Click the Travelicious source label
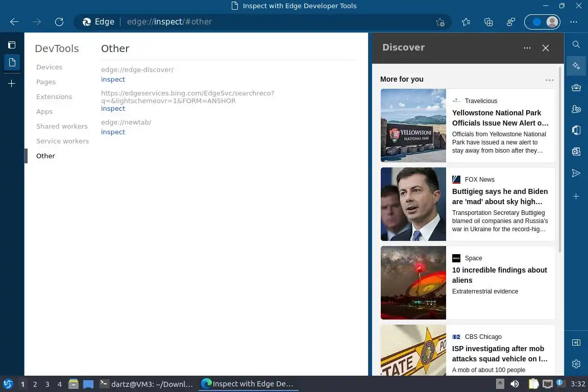This screenshot has width=588, height=392. [x=481, y=101]
